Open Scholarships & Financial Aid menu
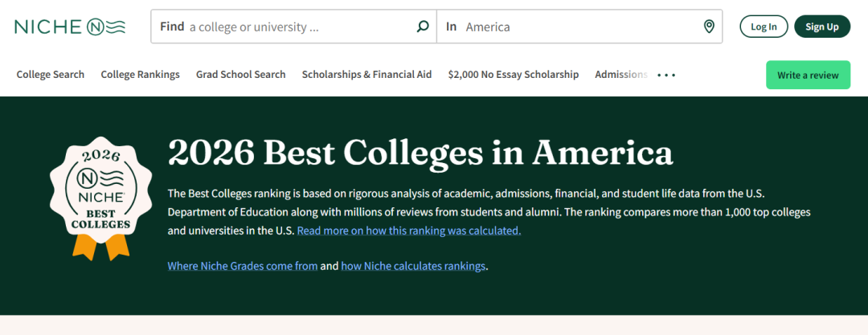Screen dimensions: 868x335 coord(366,75)
